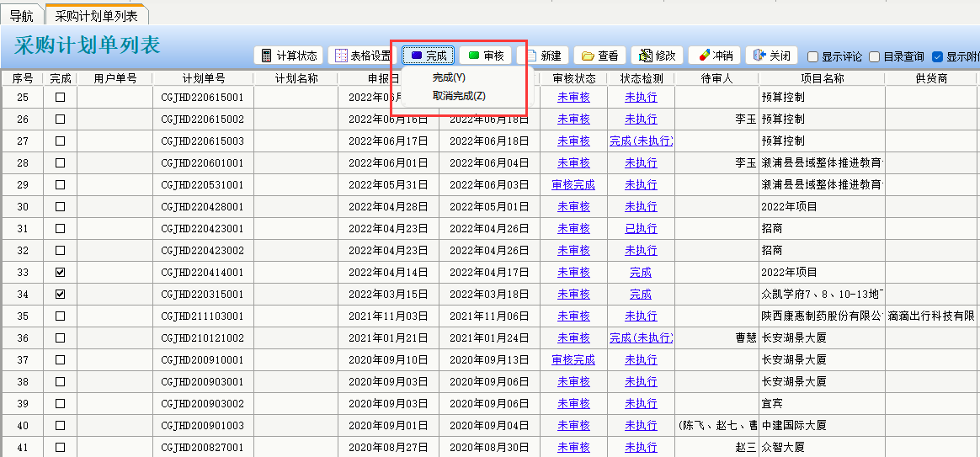Image resolution: width=980 pixels, height=457 pixels.
Task: Select 取消完成(Z) from the dropdown menu
Action: (x=459, y=96)
